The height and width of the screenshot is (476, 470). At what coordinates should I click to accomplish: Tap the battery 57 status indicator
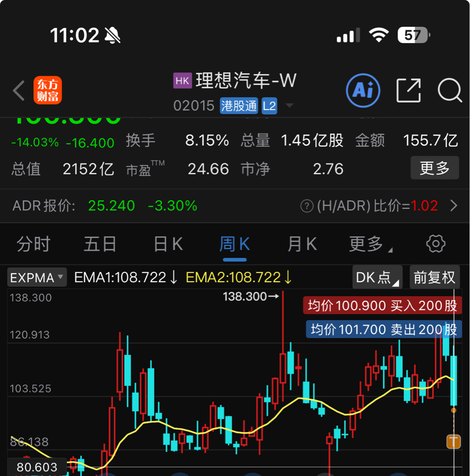(x=414, y=35)
